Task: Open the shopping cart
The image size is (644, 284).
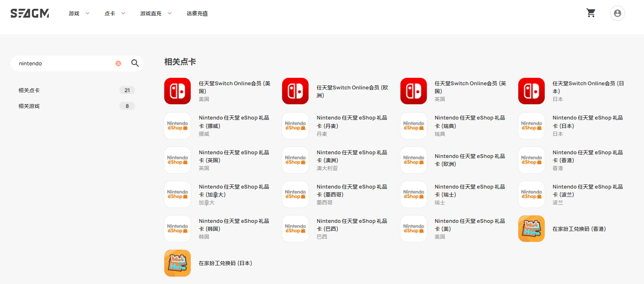Action: 591,13
